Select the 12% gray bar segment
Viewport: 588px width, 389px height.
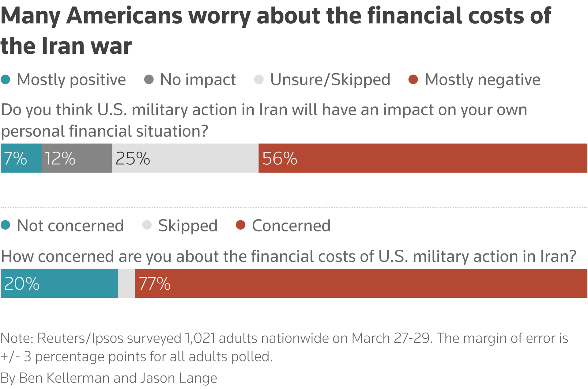pyautogui.click(x=77, y=158)
